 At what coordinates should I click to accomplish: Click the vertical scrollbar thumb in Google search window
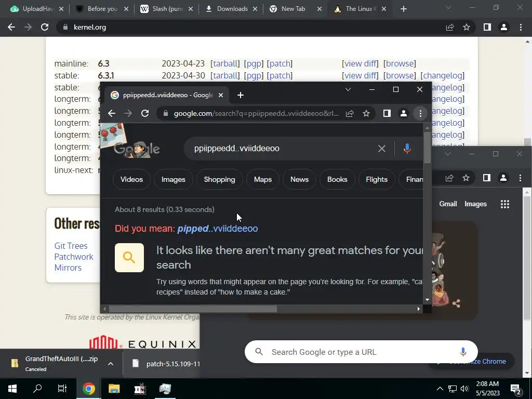(427, 147)
